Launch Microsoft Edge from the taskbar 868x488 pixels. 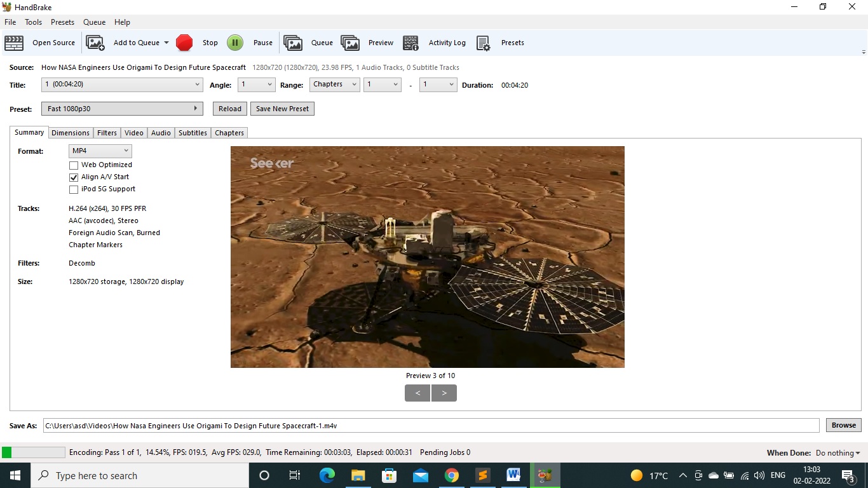327,475
